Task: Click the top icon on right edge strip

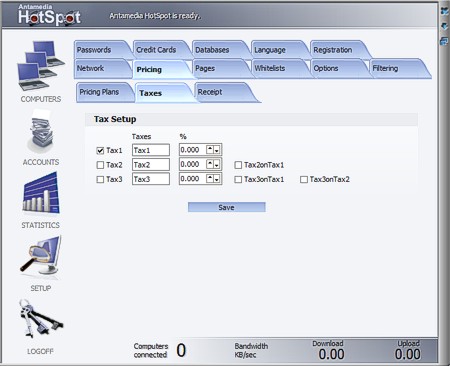Action: [x=444, y=11]
